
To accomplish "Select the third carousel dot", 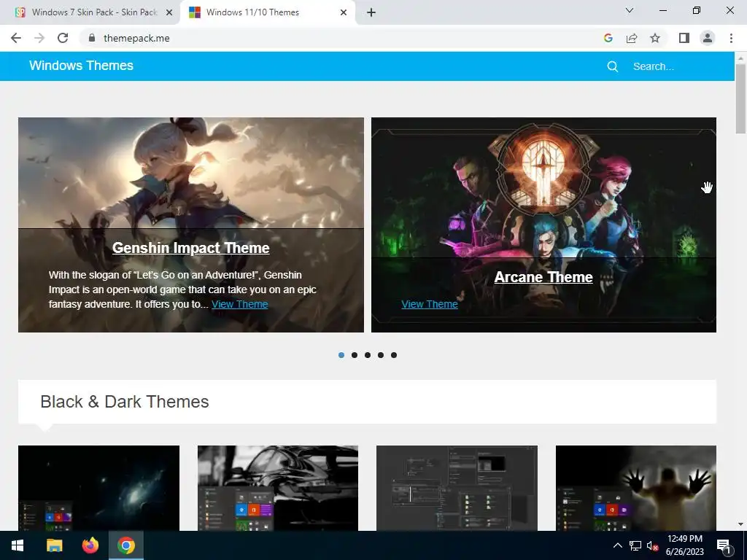I will [x=368, y=355].
